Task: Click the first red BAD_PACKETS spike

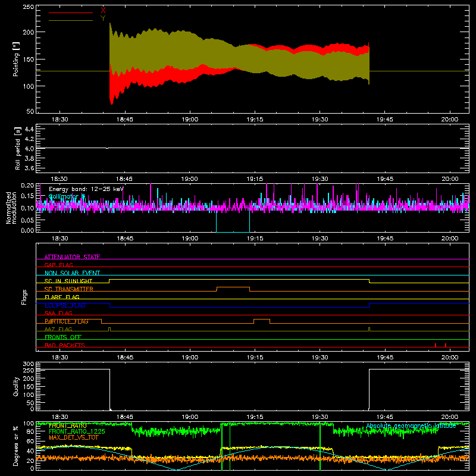Action: pyautogui.click(x=436, y=345)
